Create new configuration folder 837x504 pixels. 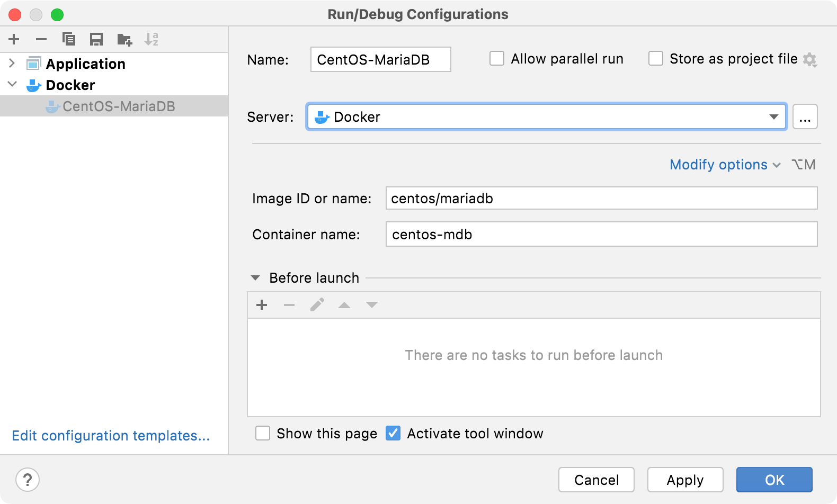[x=124, y=39]
